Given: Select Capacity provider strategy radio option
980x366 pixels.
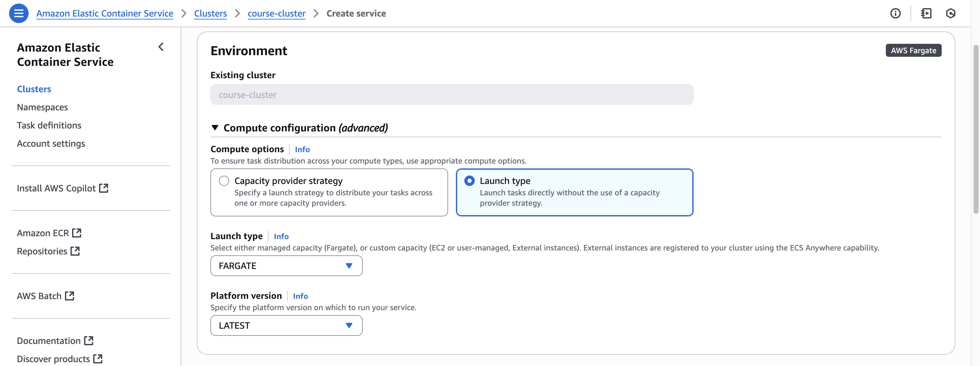Looking at the screenshot, I should [224, 180].
